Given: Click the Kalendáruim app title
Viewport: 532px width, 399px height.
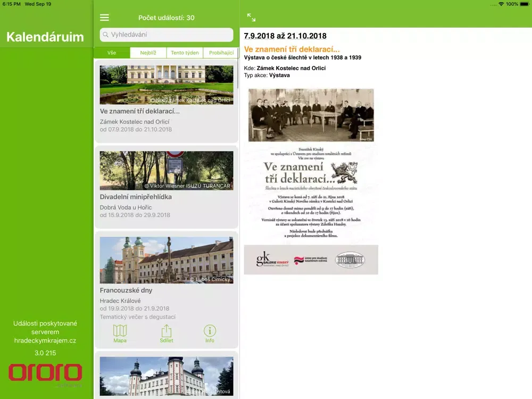Looking at the screenshot, I should point(45,37).
